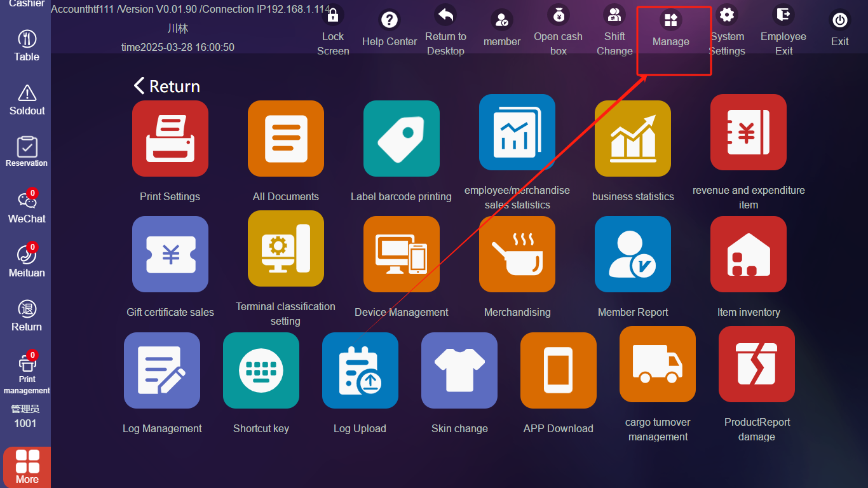Viewport: 868px width, 488px height.
Task: Open Print Settings tile
Action: (x=170, y=139)
